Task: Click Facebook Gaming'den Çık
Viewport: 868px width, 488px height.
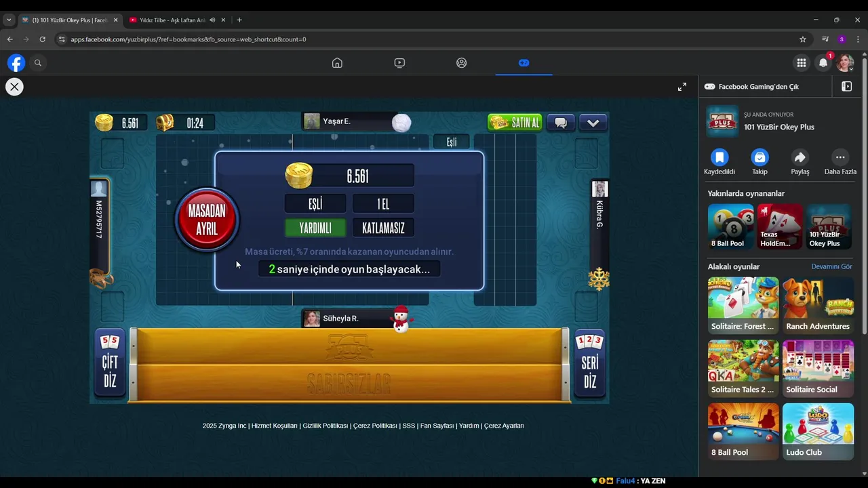Action: (x=752, y=87)
